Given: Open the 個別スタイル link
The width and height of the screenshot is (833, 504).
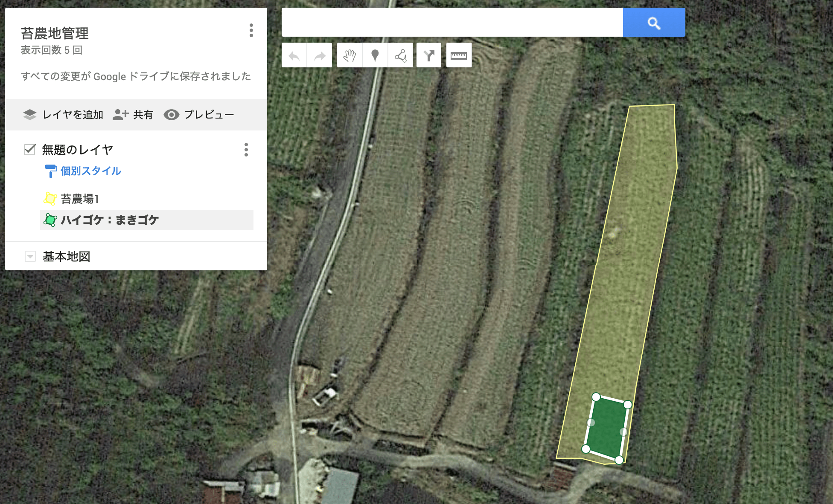Looking at the screenshot, I should (x=91, y=171).
